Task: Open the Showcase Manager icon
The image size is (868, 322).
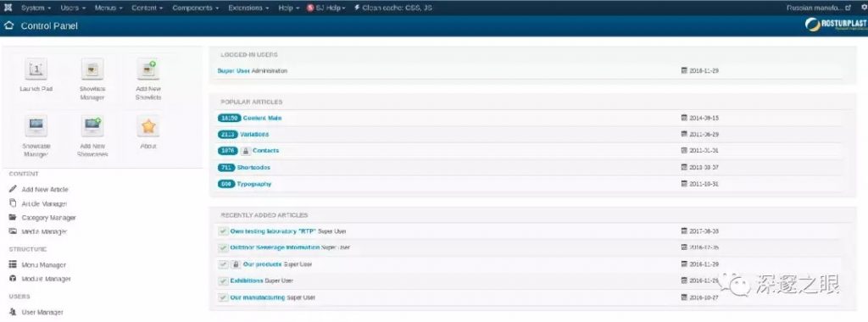Action: click(x=36, y=126)
